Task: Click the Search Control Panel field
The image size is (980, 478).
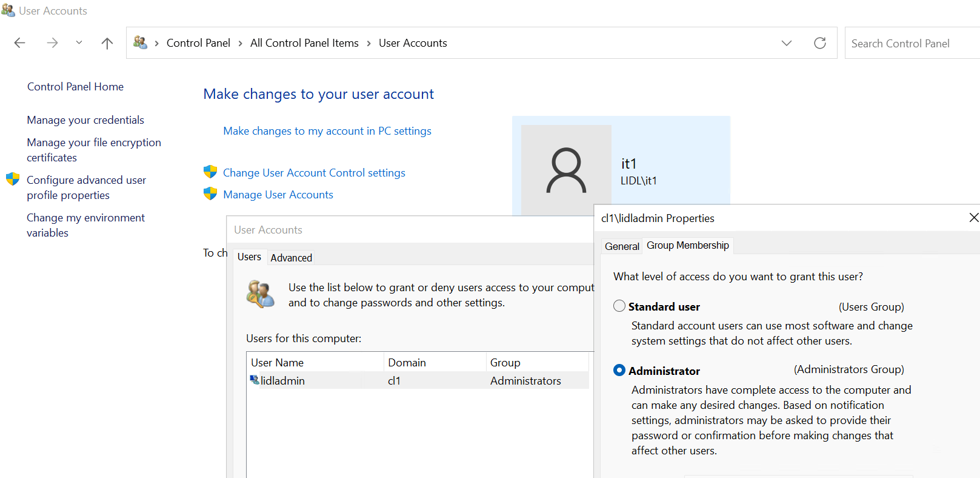Action: click(909, 44)
